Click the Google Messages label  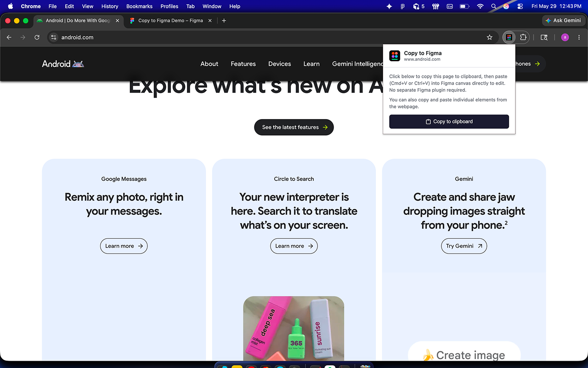(124, 179)
